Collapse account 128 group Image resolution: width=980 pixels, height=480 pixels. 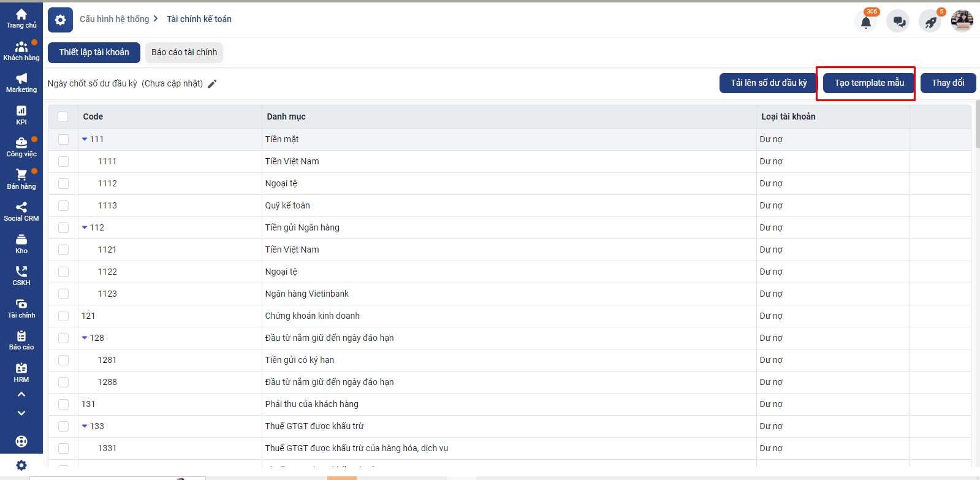pyautogui.click(x=85, y=338)
